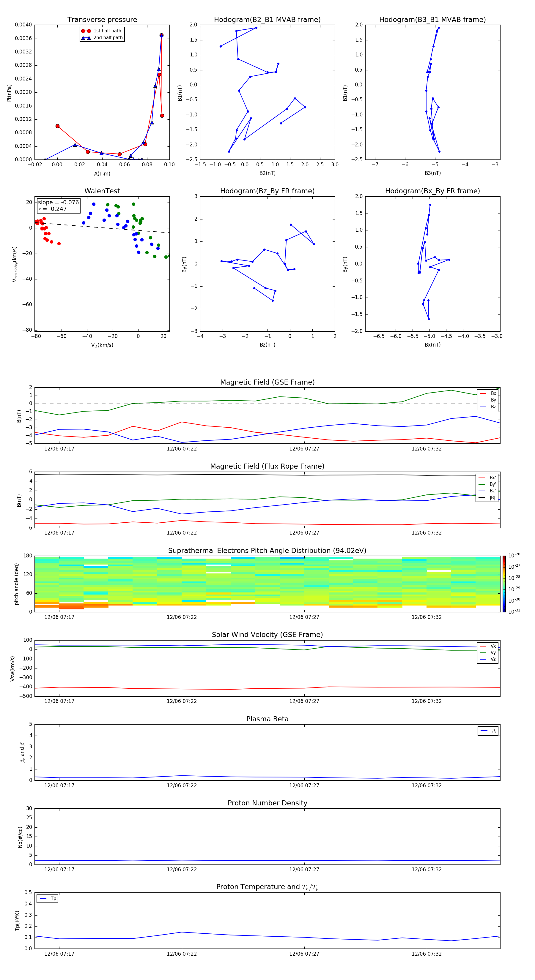Click the 'Plasma Beta' plot title

click(x=267, y=719)
